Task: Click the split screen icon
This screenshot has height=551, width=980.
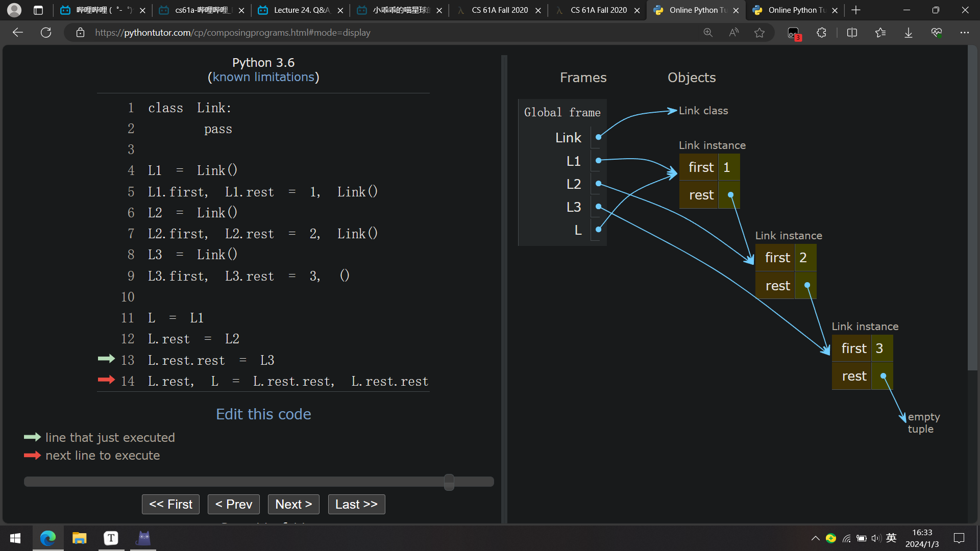Action: [x=852, y=33]
